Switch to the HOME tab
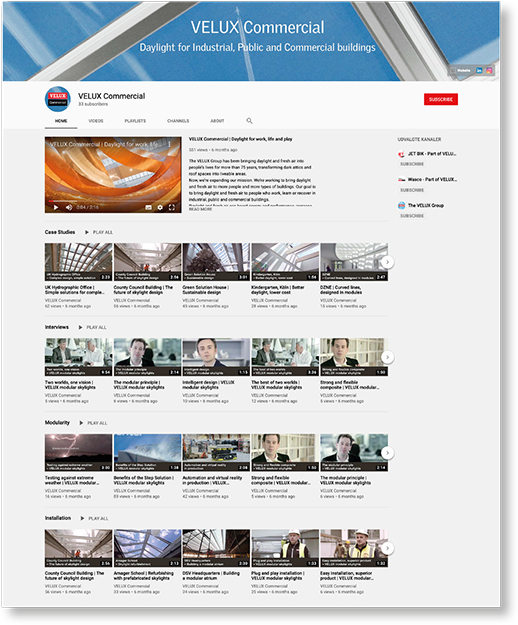Viewport: 518px width, 625px height. coord(61,121)
